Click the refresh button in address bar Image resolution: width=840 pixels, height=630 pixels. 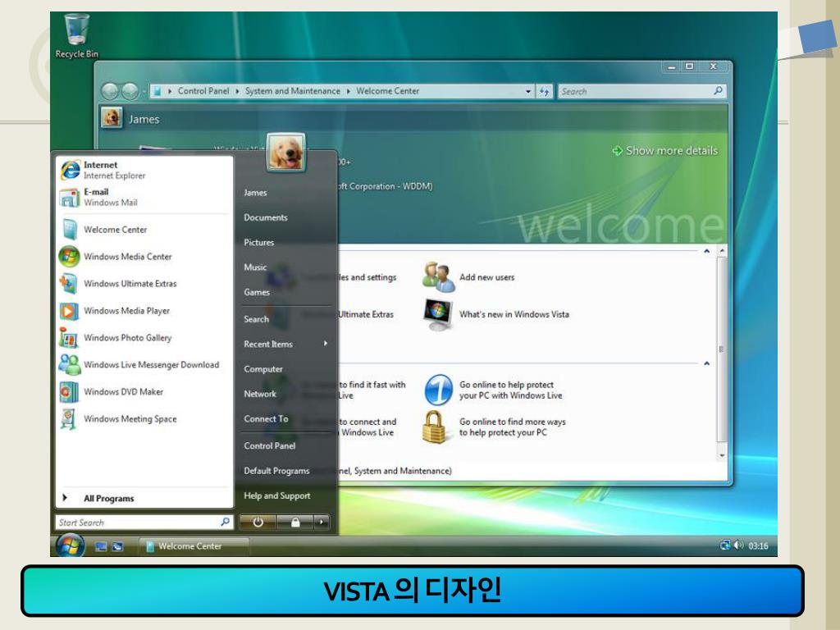point(545,92)
